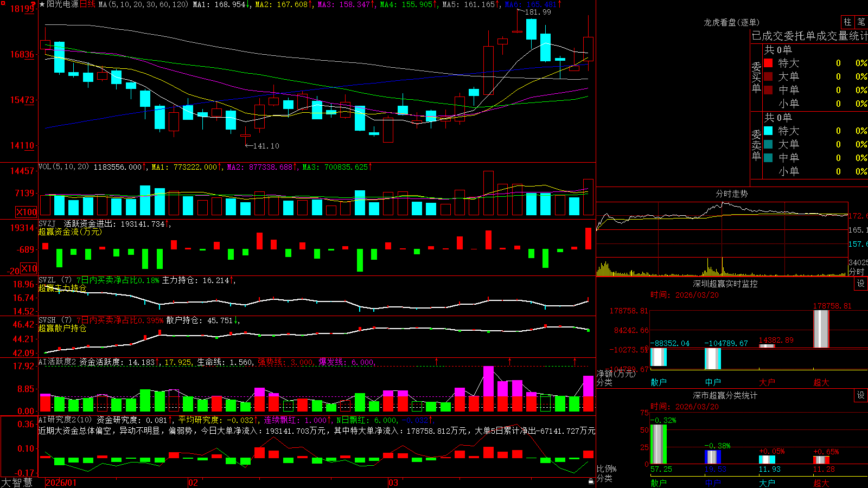
Task: Click the 03 month marker on timeline
Action: 393,483
